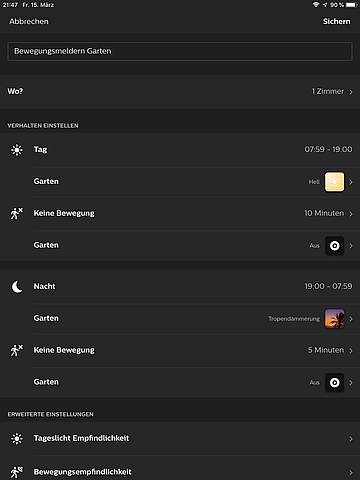Viewport: 360px width, 480px height.
Task: Tap the Aus power icon under Tag
Action: tap(334, 246)
